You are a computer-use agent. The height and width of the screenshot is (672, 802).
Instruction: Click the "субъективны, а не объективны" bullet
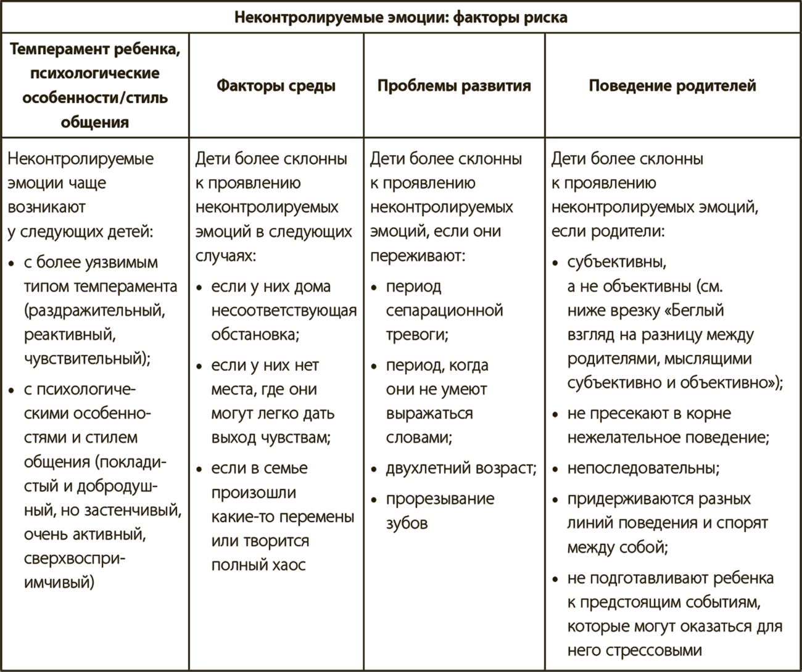tap(674, 323)
